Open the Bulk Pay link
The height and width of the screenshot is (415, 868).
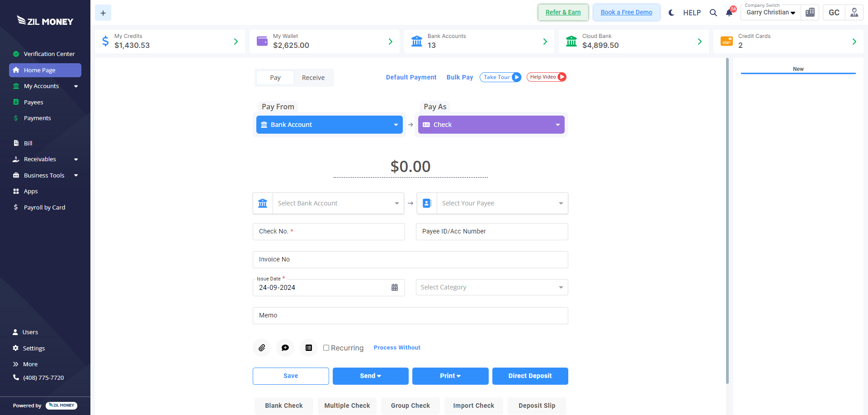coord(460,77)
